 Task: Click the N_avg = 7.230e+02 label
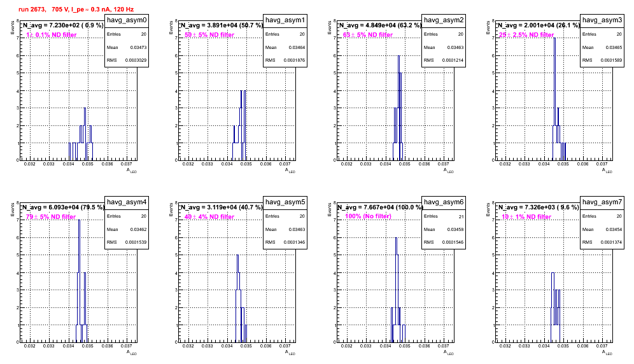tap(62, 25)
